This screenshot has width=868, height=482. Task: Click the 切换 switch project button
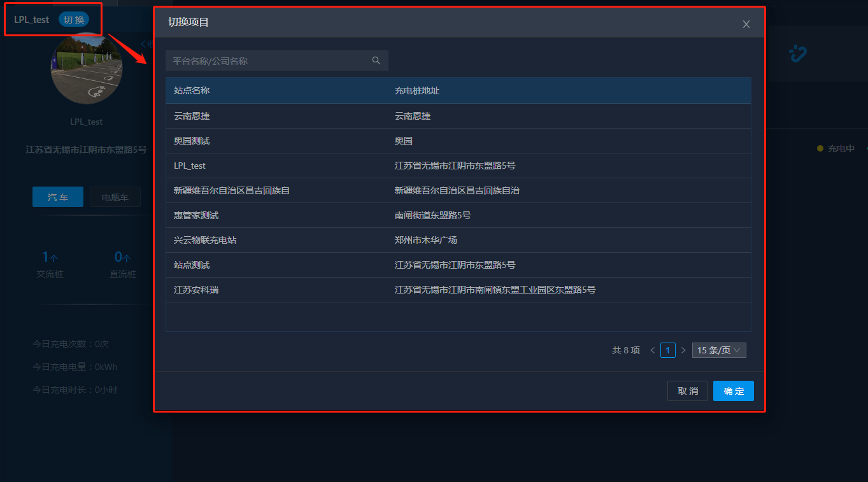click(74, 20)
